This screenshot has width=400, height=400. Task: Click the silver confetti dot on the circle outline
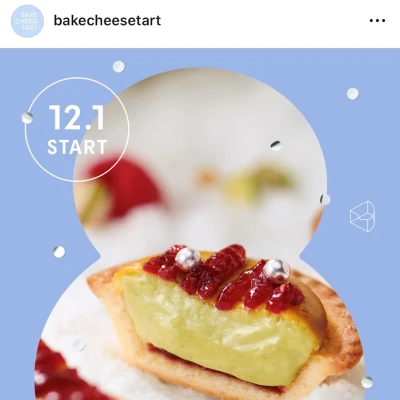(x=27, y=118)
